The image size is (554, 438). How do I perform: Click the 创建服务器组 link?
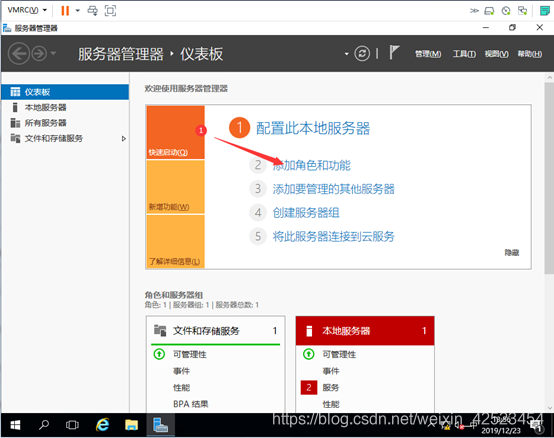click(x=306, y=213)
